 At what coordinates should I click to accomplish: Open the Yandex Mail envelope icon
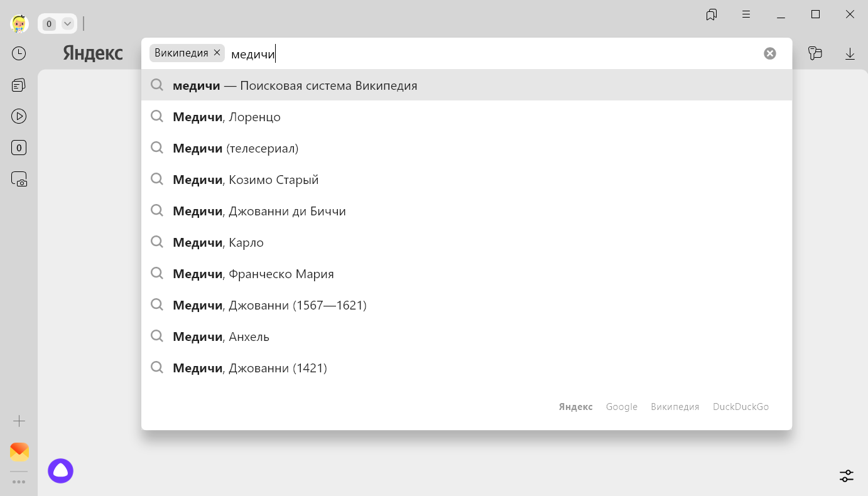19,451
